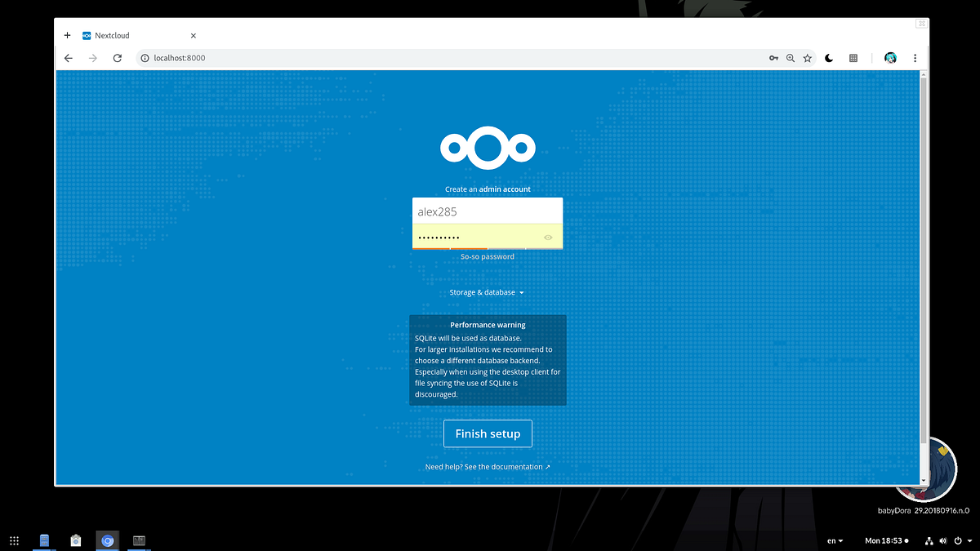Click the zoom magnifier icon in address bar
Screen dimensions: 980x551
point(790,58)
